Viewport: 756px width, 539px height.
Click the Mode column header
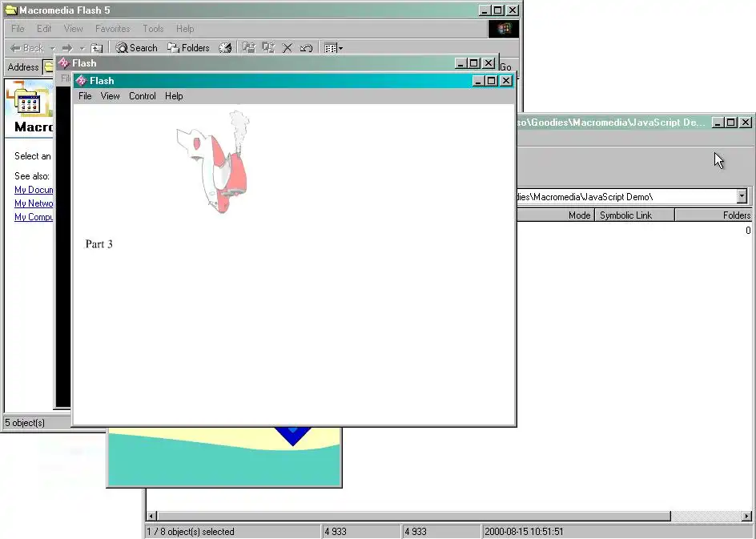556,215
